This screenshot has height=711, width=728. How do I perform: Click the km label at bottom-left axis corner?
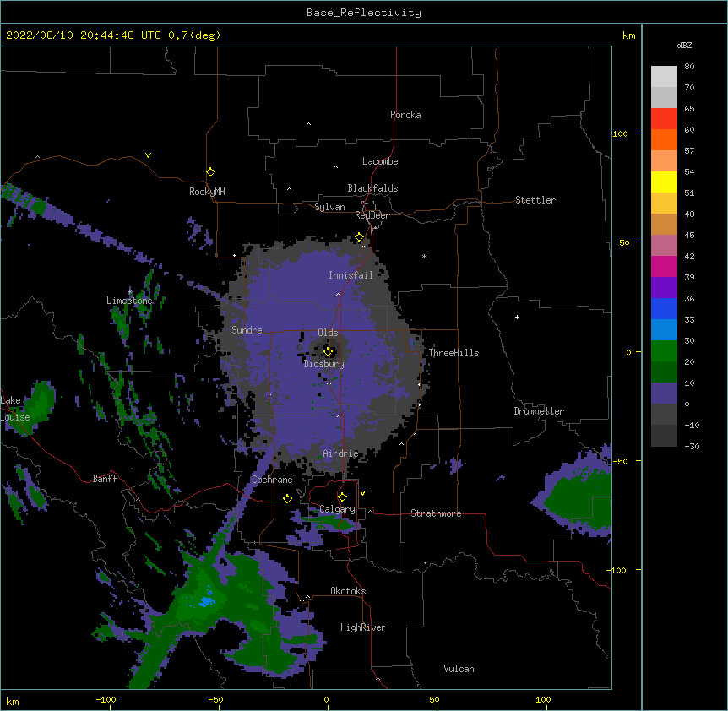pyautogui.click(x=13, y=701)
